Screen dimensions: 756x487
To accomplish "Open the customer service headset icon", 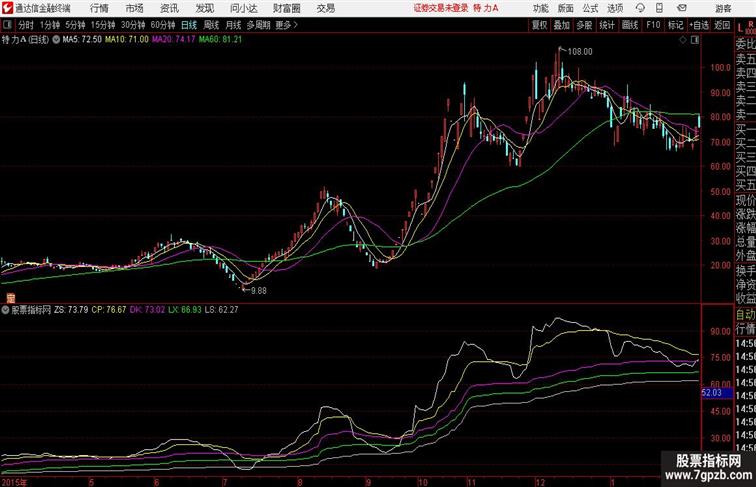I will click(640, 8).
